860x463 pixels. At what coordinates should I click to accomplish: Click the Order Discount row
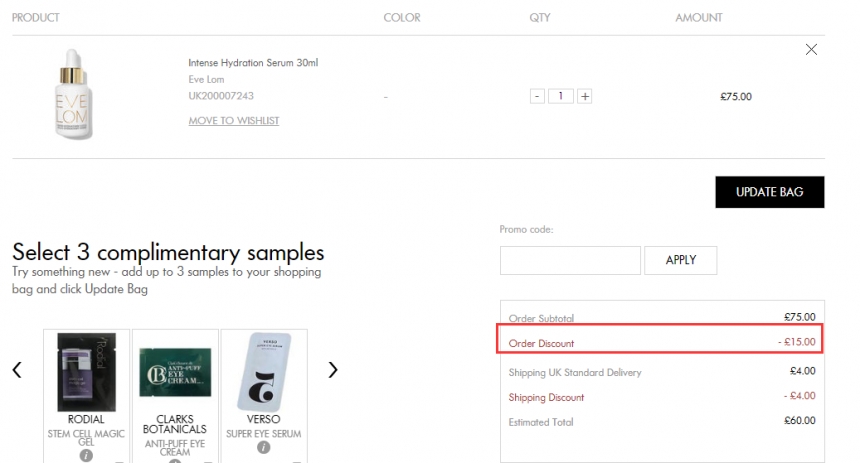coord(660,343)
